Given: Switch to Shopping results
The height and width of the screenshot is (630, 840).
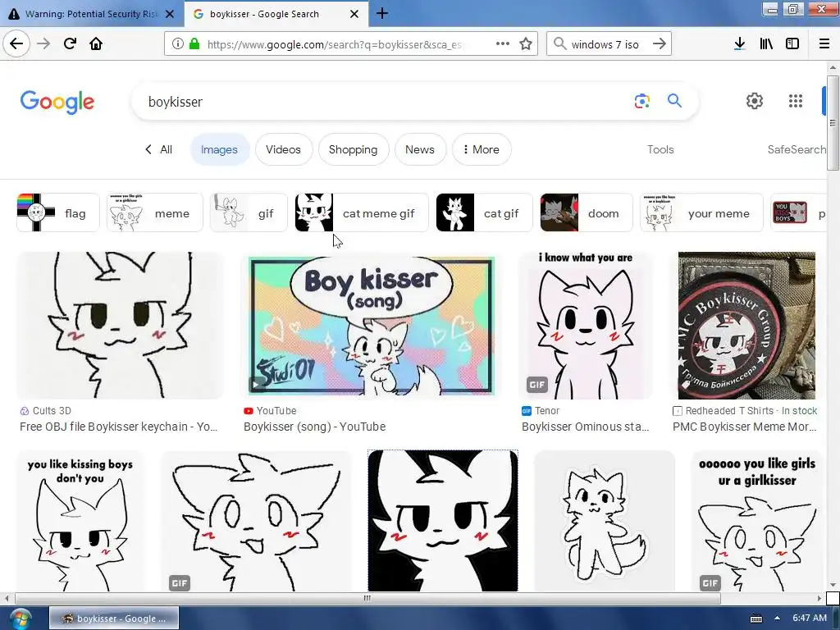Looking at the screenshot, I should pyautogui.click(x=353, y=149).
